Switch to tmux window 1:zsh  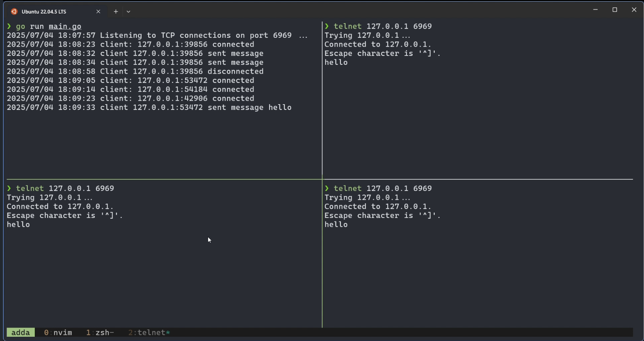point(100,333)
